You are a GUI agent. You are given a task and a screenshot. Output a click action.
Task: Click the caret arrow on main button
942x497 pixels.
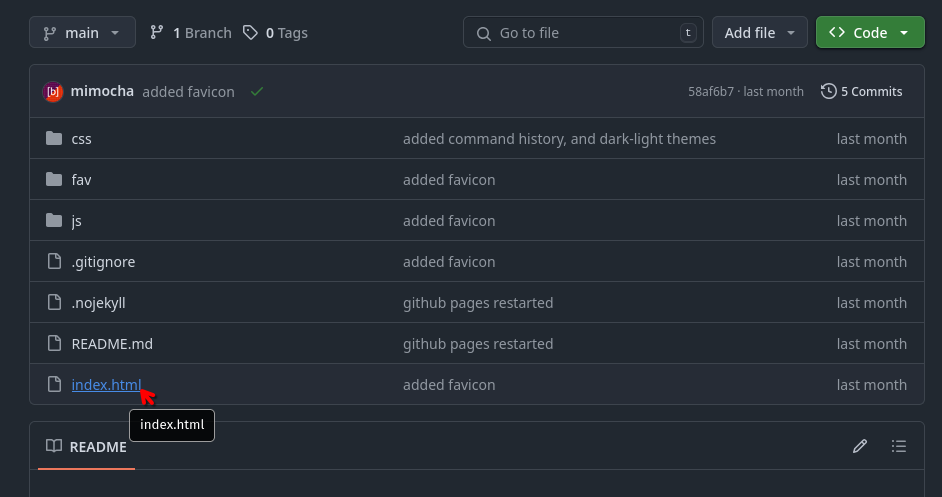point(115,33)
